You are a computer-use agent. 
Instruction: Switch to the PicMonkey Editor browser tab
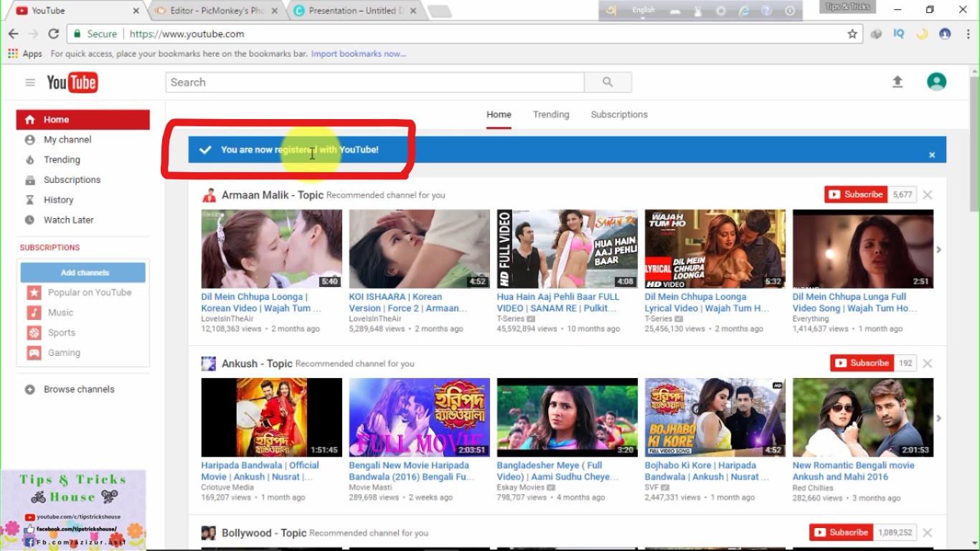215,11
